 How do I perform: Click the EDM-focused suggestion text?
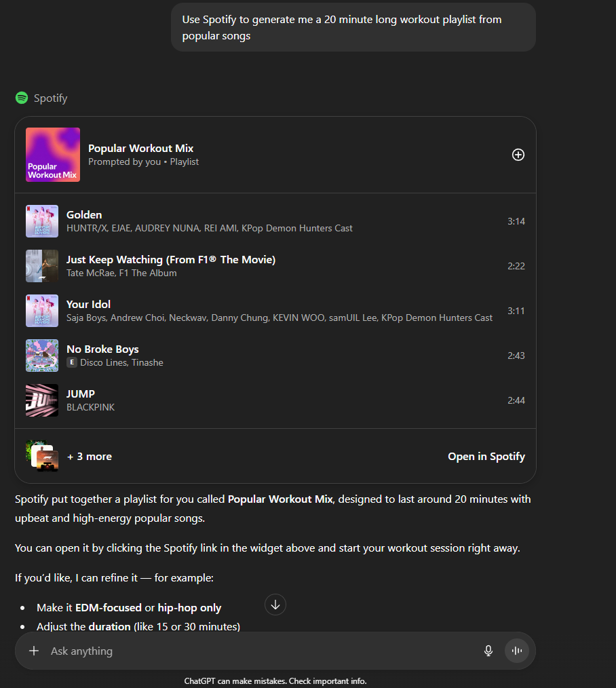click(x=109, y=608)
